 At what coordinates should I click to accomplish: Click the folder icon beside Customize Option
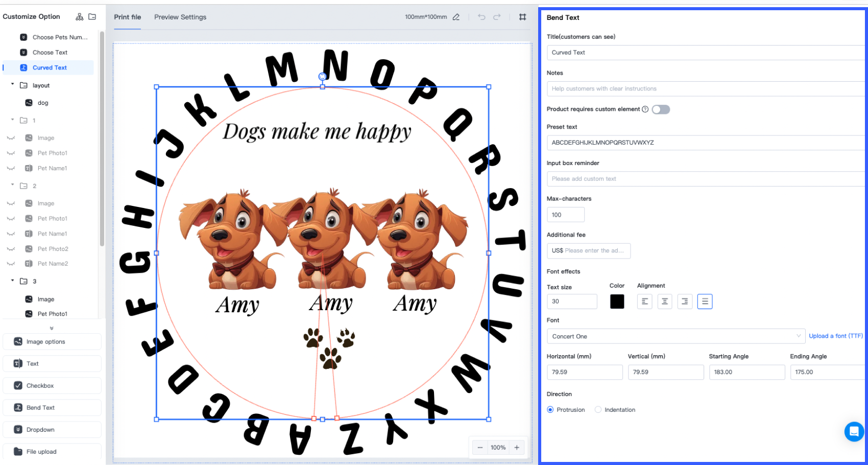(92, 17)
